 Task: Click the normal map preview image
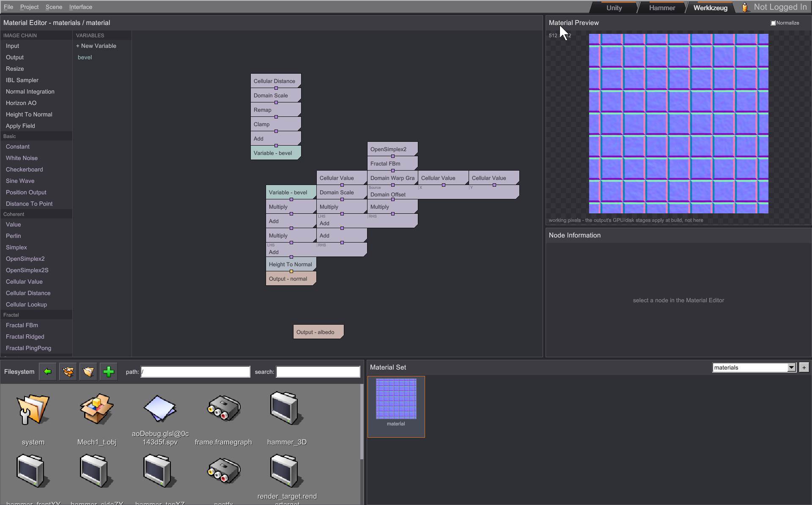(678, 124)
